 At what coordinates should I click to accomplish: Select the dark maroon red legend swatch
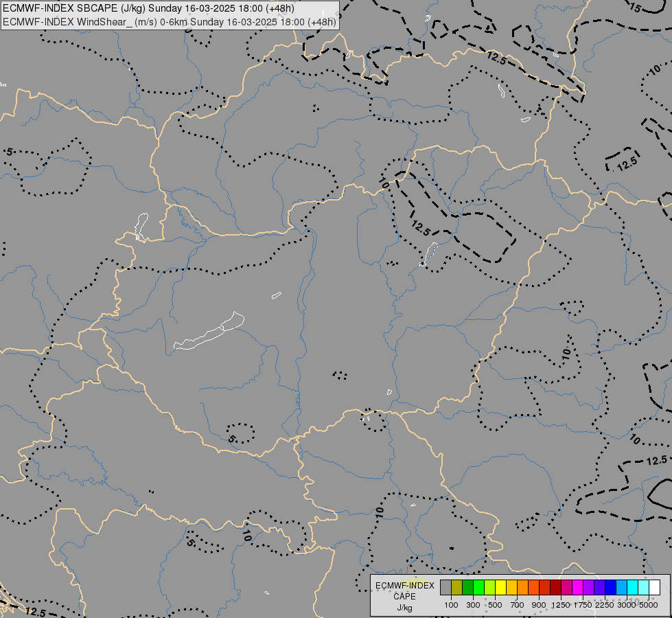(555, 587)
